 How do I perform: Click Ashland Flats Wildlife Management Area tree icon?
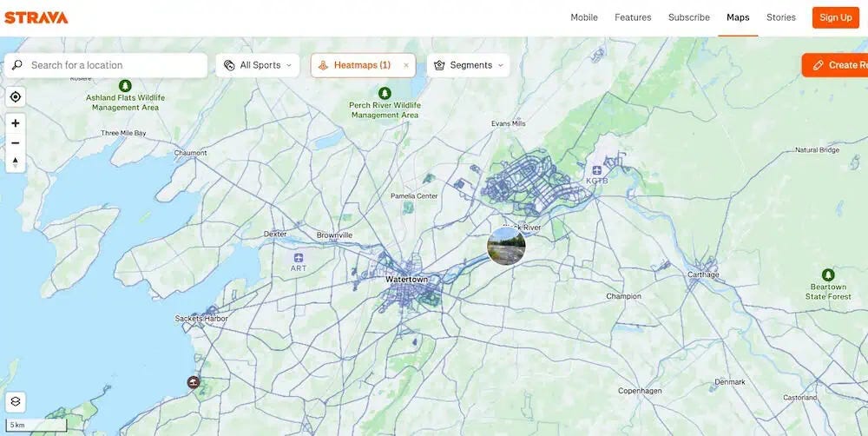125,86
